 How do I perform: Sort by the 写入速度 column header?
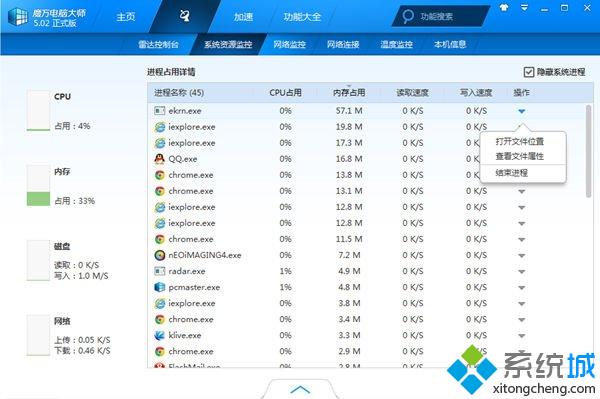[476, 93]
